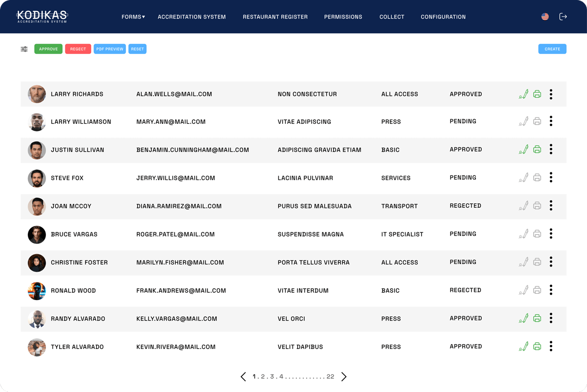Click the green Approve button
Viewport: 587px width, 392px height.
[x=48, y=49]
